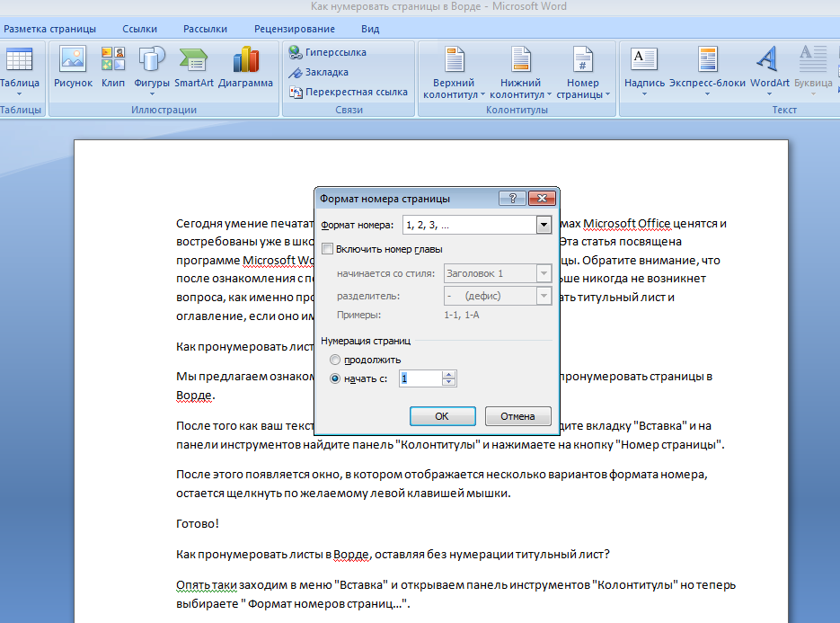This screenshot has width=840, height=623.
Task: Select the начать с radio option
Action: [335, 378]
